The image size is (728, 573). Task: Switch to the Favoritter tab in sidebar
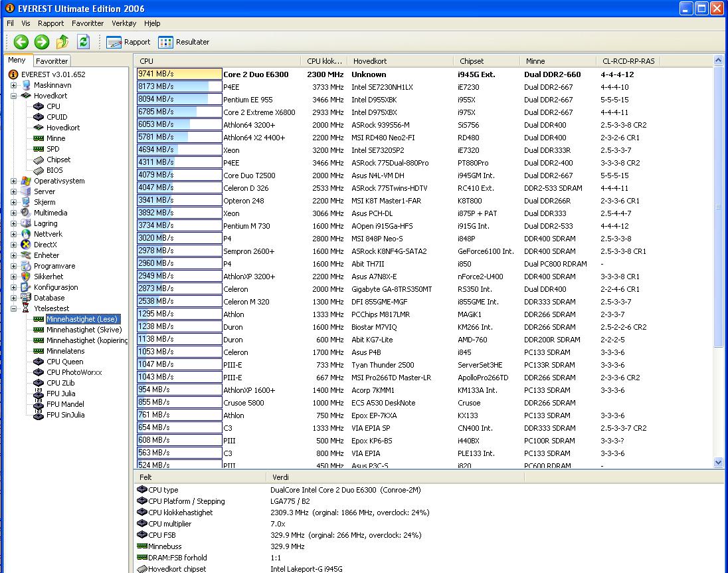[52, 61]
